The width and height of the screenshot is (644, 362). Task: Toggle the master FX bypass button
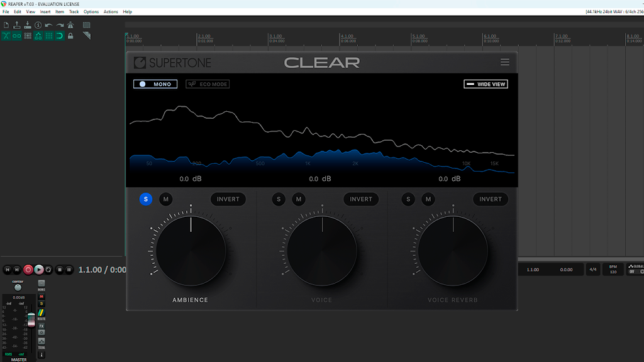(42, 332)
